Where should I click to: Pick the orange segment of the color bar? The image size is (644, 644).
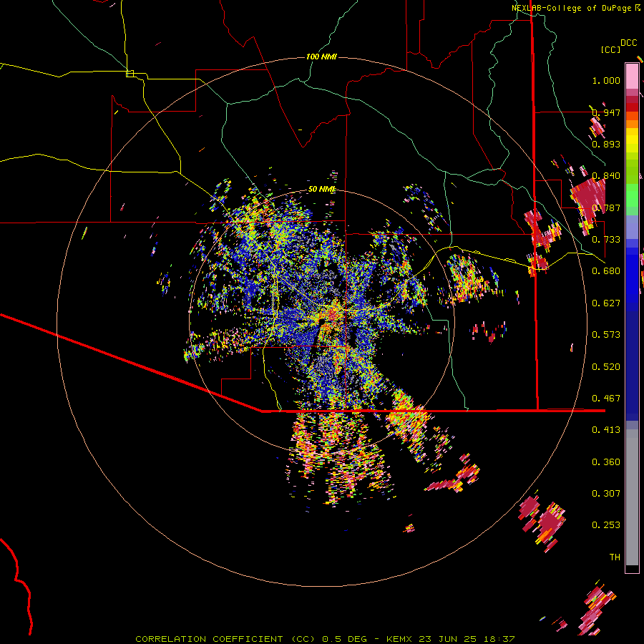(632, 125)
